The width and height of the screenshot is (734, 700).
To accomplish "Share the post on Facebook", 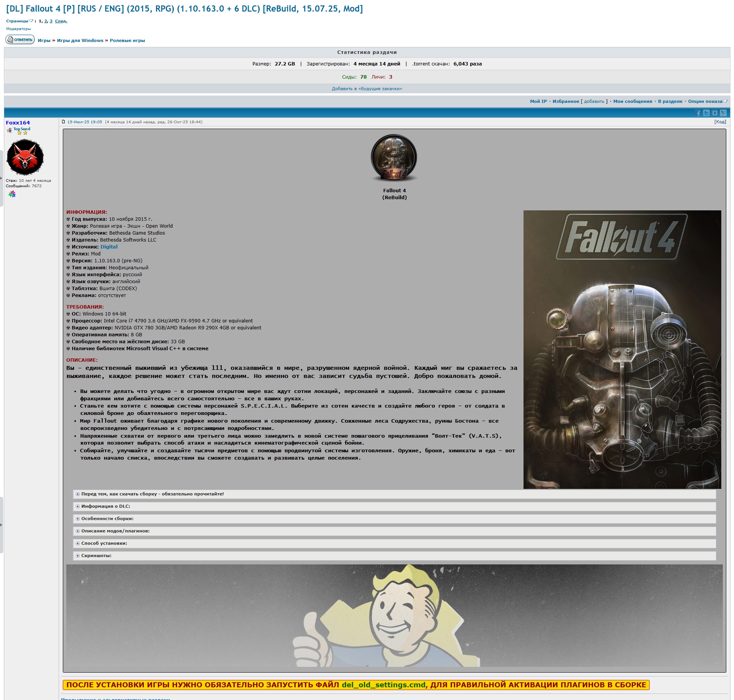I will point(698,113).
